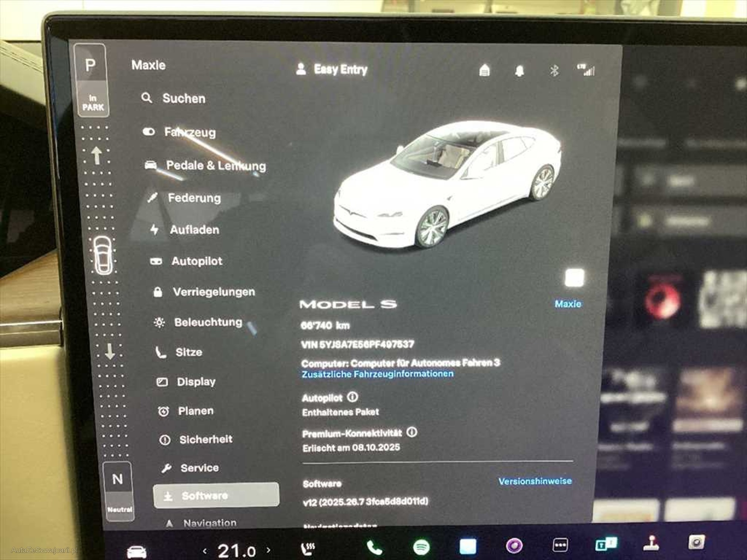Image resolution: width=747 pixels, height=560 pixels.
Task: Open notifications bell icon
Action: pyautogui.click(x=519, y=70)
